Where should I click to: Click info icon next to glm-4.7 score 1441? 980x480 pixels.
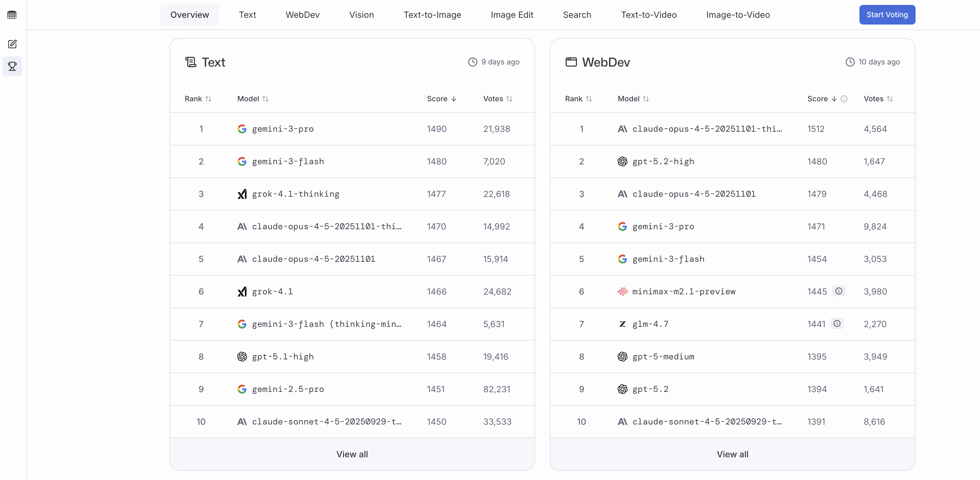pyautogui.click(x=837, y=323)
